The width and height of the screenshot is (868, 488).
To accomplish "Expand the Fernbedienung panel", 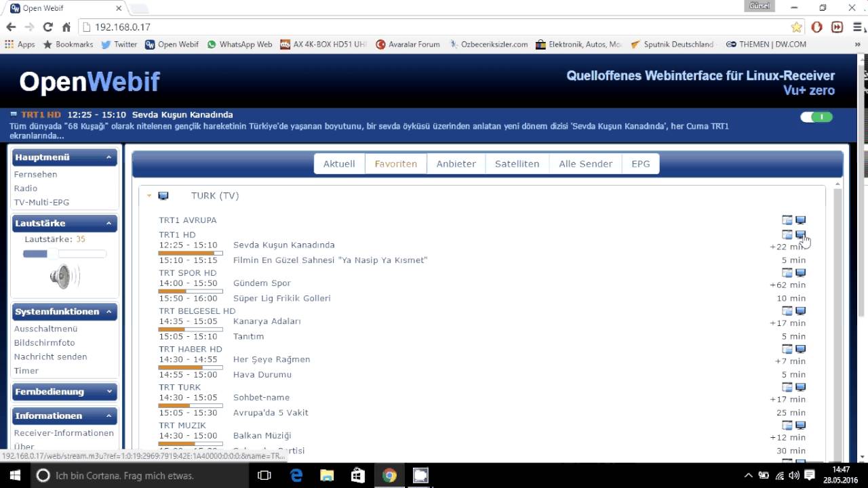I will click(108, 392).
